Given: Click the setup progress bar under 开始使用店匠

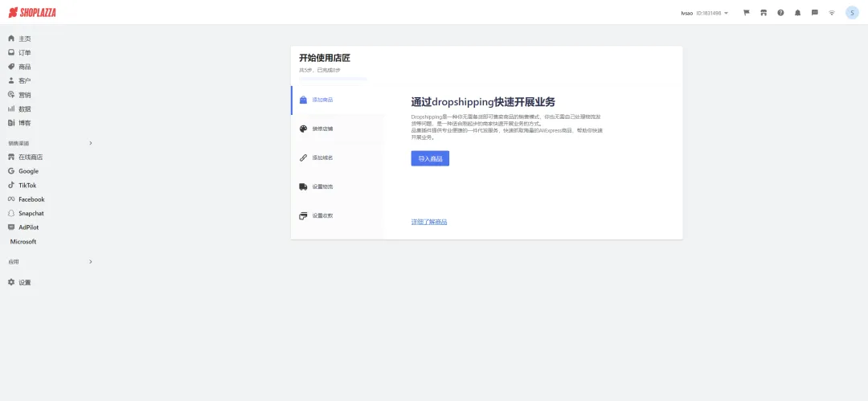Looking at the screenshot, I should [333, 79].
